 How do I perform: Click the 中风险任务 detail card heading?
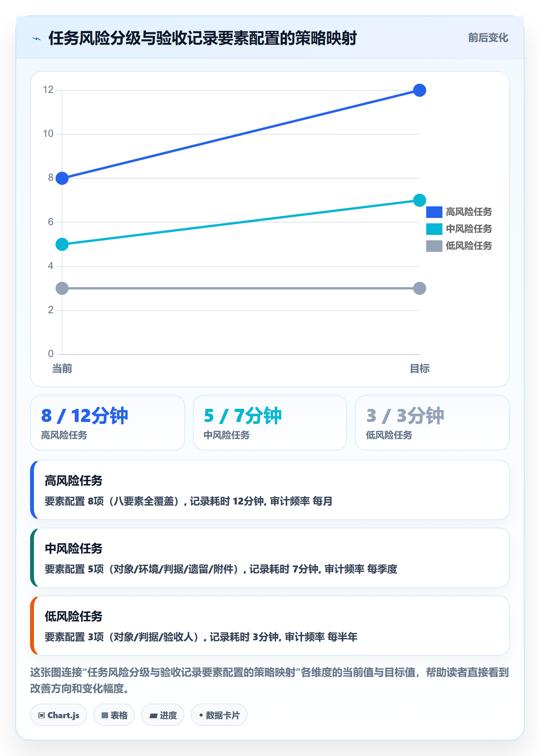tap(73, 548)
